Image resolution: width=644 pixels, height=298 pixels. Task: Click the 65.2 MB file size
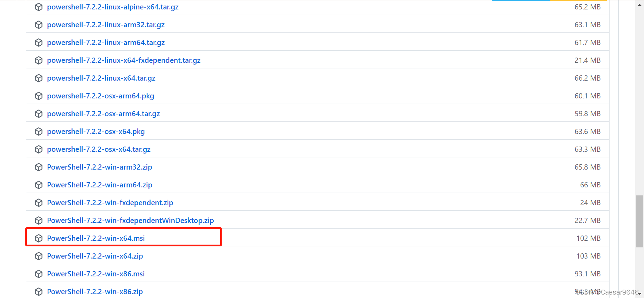(x=588, y=7)
